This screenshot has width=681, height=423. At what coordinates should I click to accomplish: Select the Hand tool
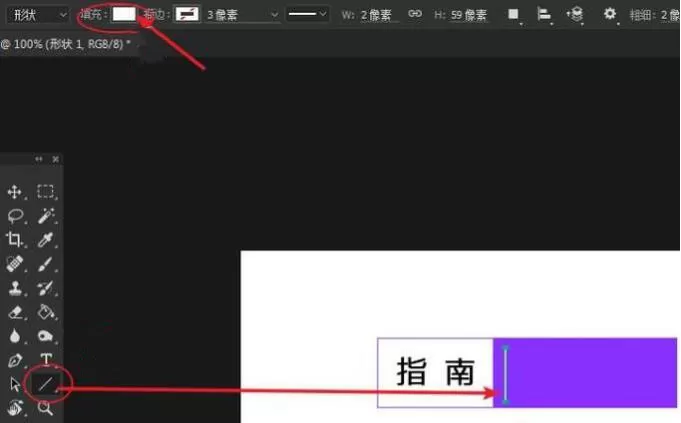tap(15, 407)
